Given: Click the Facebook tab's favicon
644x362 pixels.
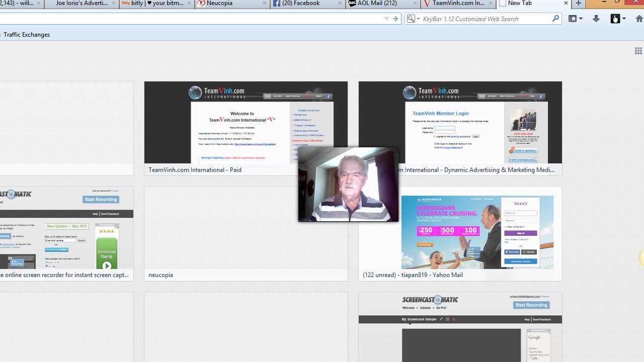Looking at the screenshot, I should [x=277, y=4].
